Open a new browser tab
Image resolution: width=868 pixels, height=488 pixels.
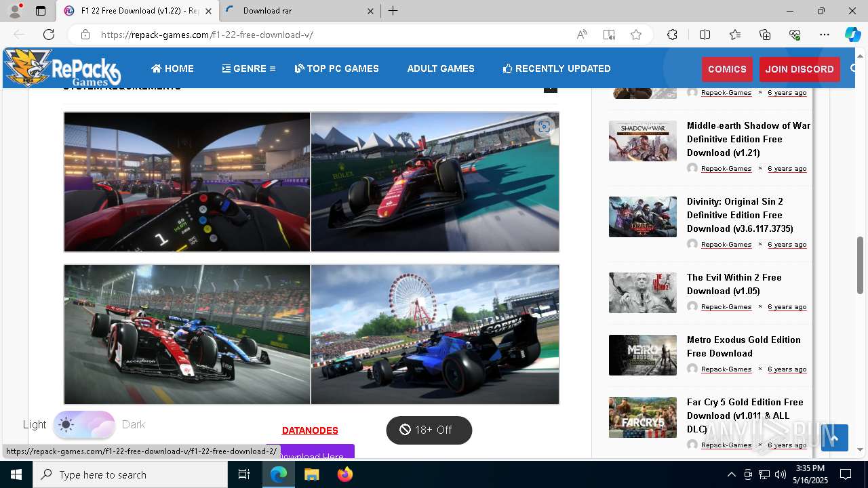click(393, 11)
